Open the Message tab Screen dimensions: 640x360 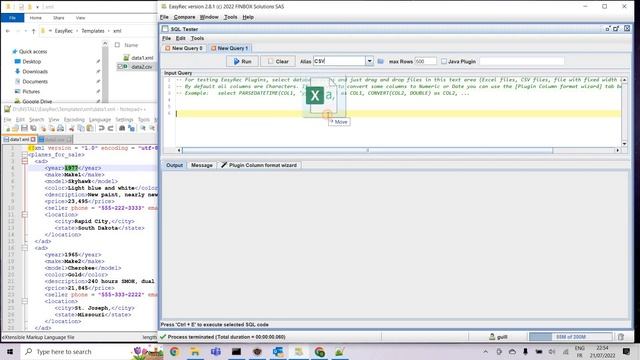click(x=202, y=165)
